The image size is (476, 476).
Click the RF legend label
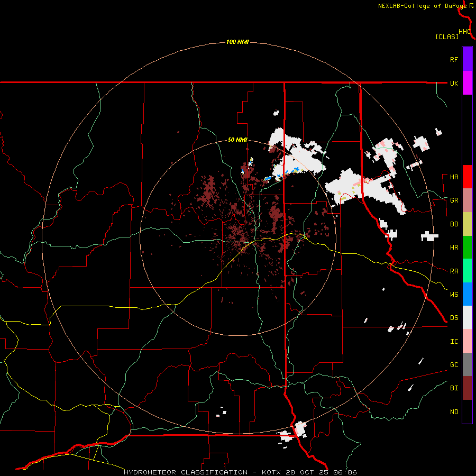pyautogui.click(x=454, y=59)
